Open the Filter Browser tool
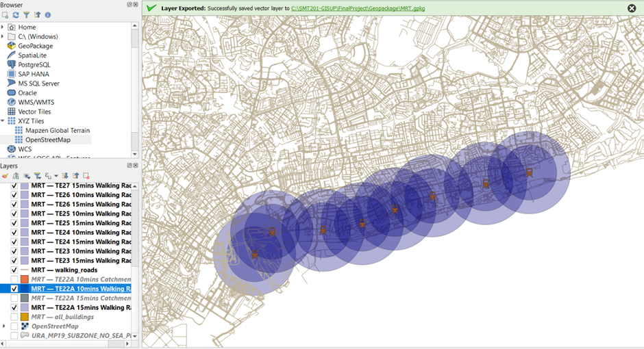Screen dimensions: 644x349 click(26, 14)
